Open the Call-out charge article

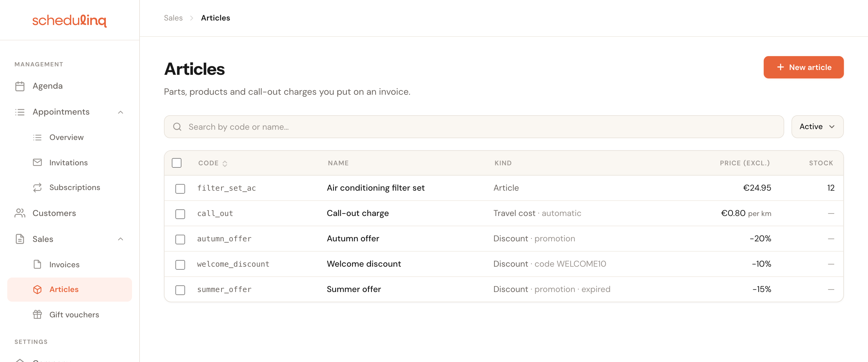357,213
